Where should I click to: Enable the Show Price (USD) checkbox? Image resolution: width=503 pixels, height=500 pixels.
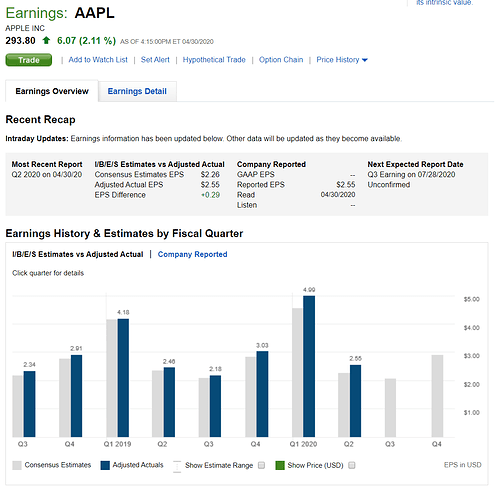pyautogui.click(x=352, y=465)
